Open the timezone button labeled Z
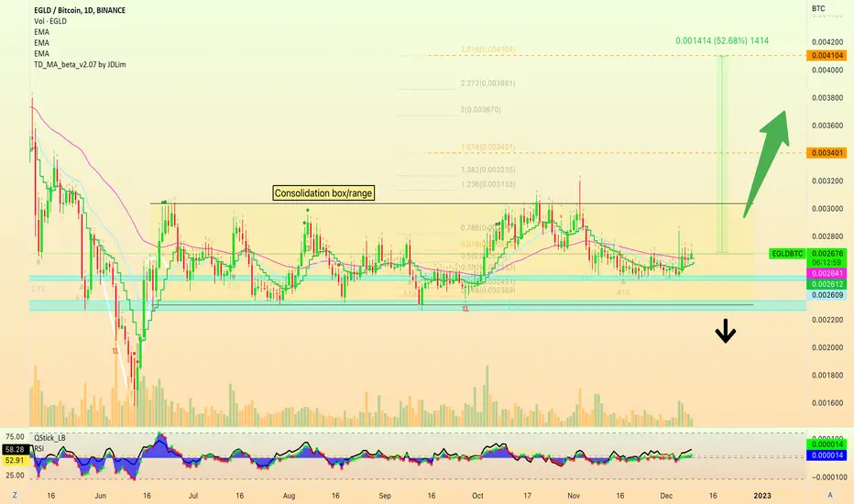Screen dimensions: 854x504 15,495
